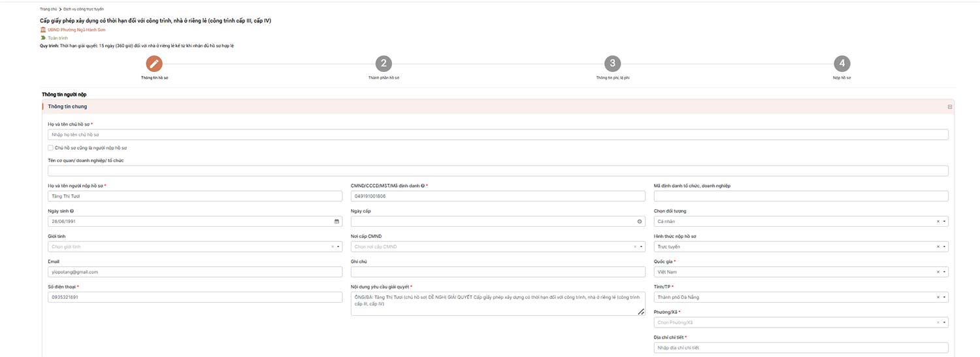Clear the Quốc gia selection with the x icon
This screenshot has width=980, height=357.
938,272
